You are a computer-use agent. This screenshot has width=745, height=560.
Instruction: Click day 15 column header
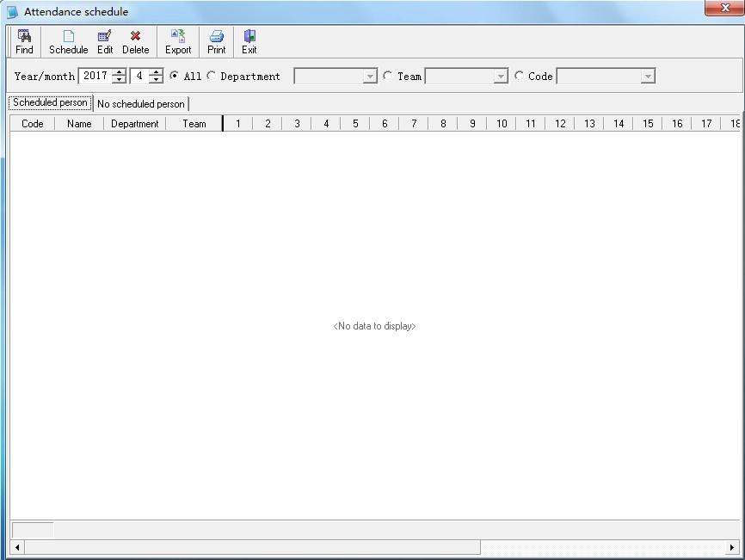[648, 124]
